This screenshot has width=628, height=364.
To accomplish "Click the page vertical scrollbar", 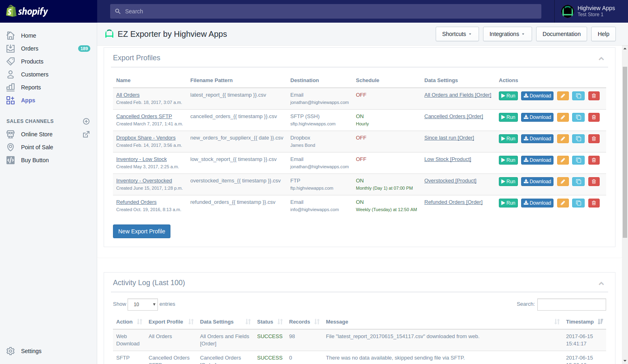I will (x=625, y=152).
